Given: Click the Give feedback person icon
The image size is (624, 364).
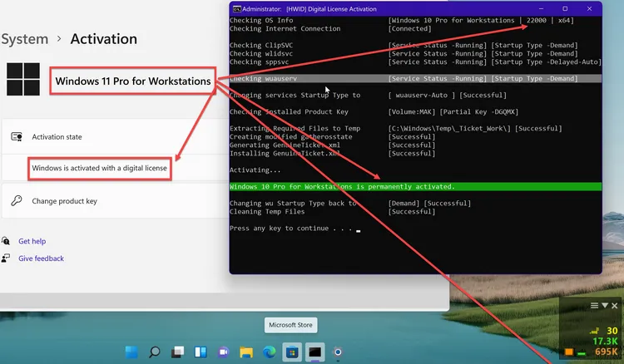Looking at the screenshot, I should tap(6, 258).
